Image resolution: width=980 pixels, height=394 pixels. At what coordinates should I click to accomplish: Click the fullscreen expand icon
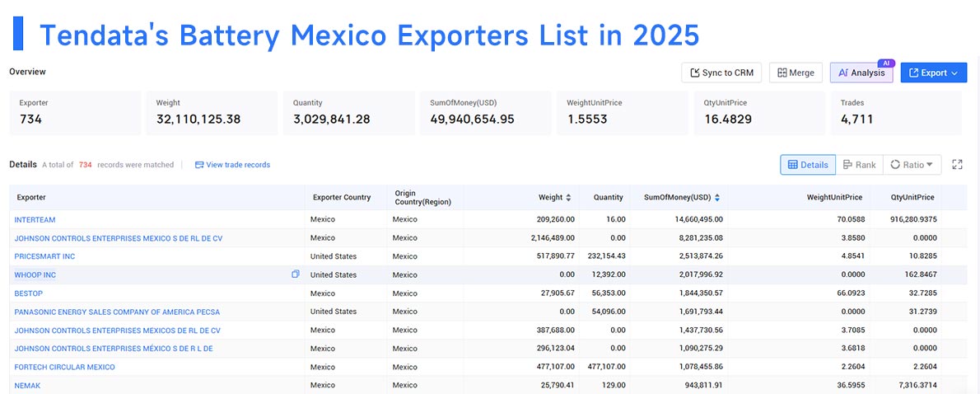pos(957,165)
